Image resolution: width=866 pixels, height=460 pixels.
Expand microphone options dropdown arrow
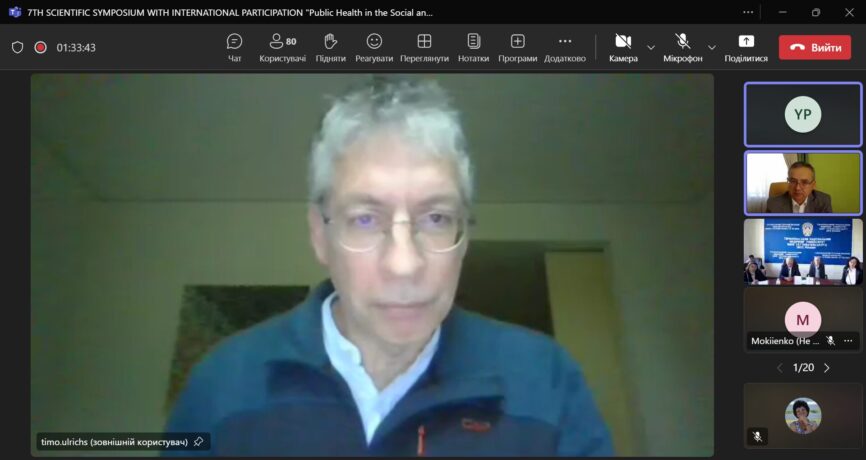712,47
